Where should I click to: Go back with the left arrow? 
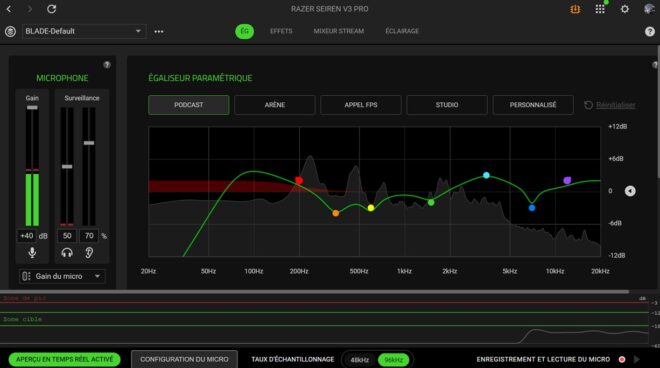(x=8, y=9)
